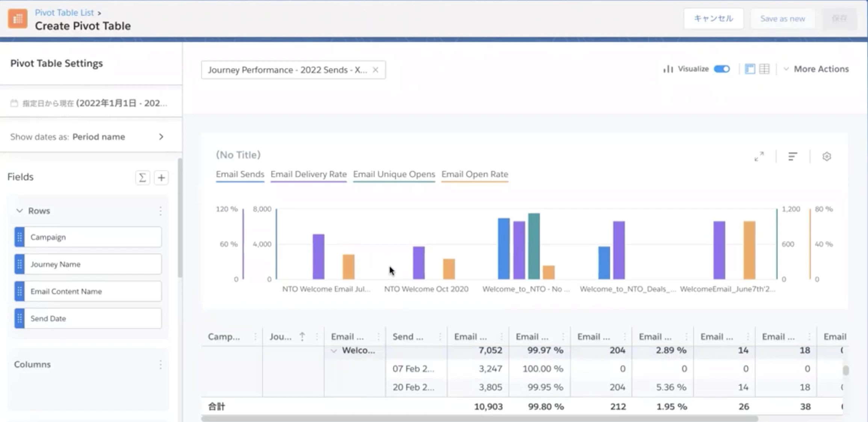Open Show dates as Period name
Screen dimensions: 868x422
[87, 137]
